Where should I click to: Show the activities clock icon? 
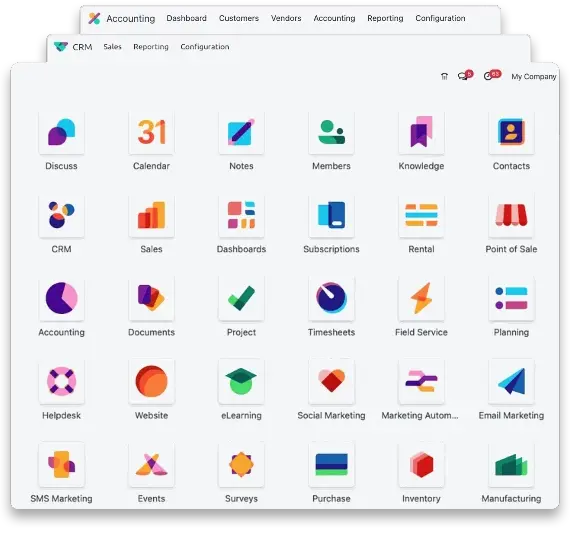(491, 75)
